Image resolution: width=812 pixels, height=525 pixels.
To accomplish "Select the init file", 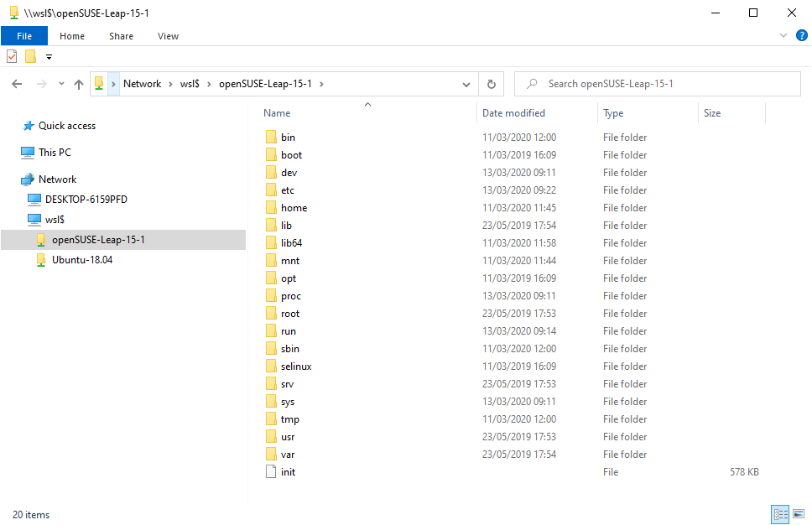I will 286,471.
